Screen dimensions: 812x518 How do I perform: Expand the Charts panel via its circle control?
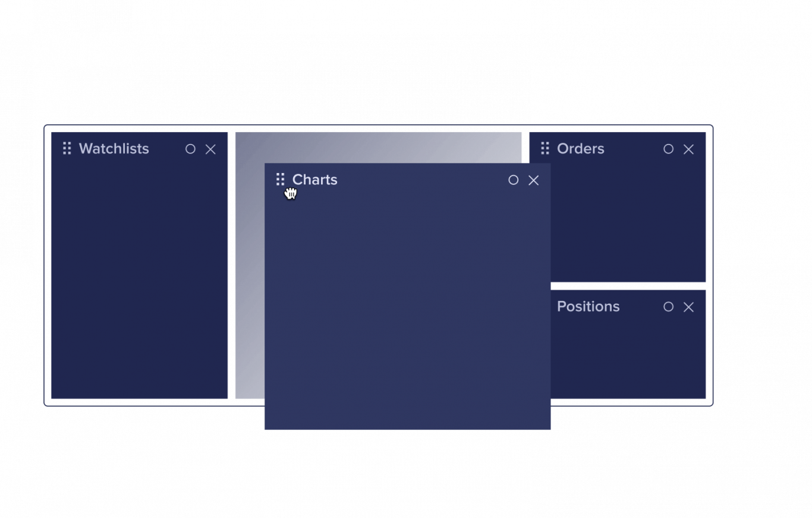click(x=513, y=180)
